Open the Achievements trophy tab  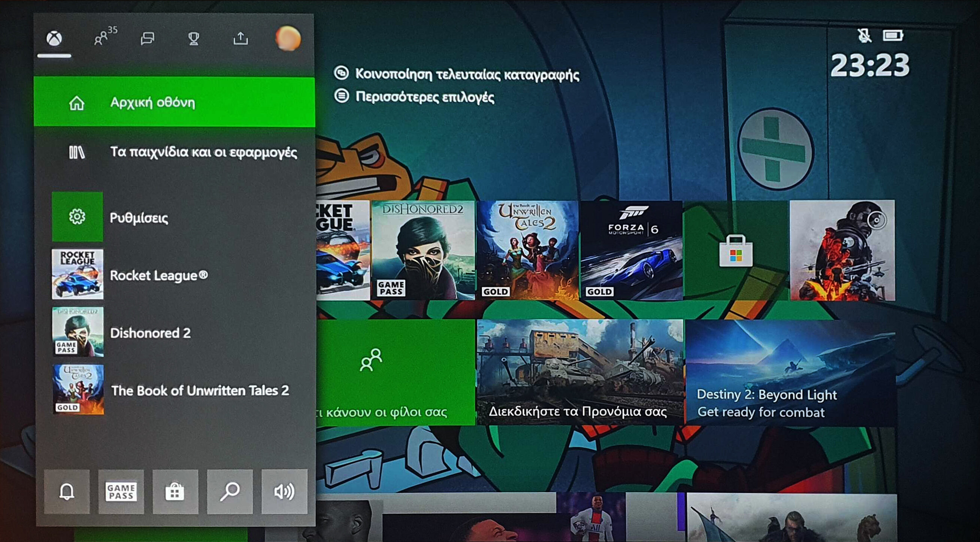tap(194, 38)
